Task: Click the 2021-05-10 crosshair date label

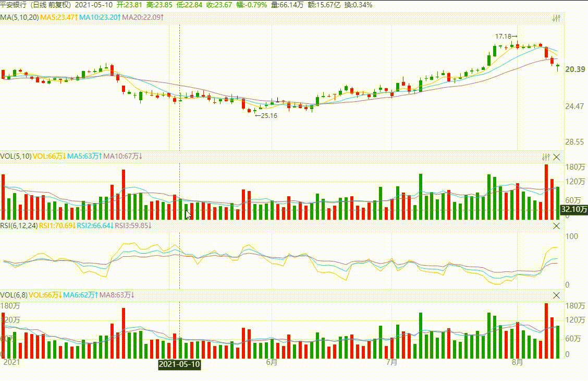Action: pos(179,364)
